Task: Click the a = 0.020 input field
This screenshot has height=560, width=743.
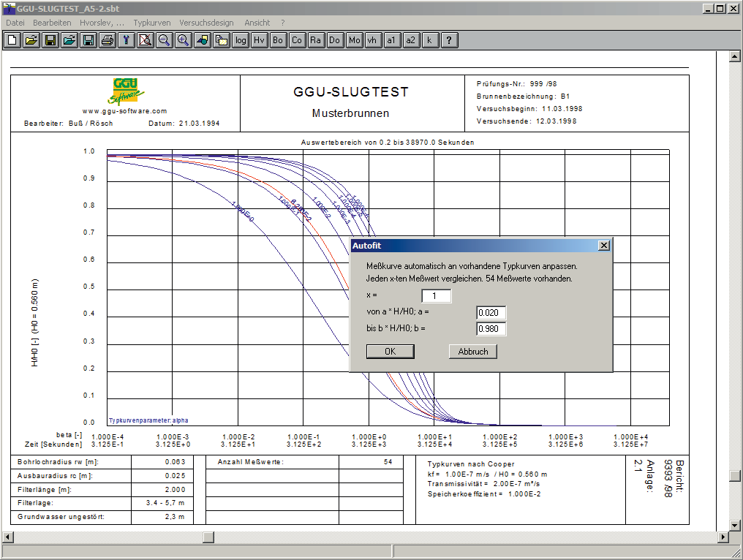Action: [x=491, y=313]
